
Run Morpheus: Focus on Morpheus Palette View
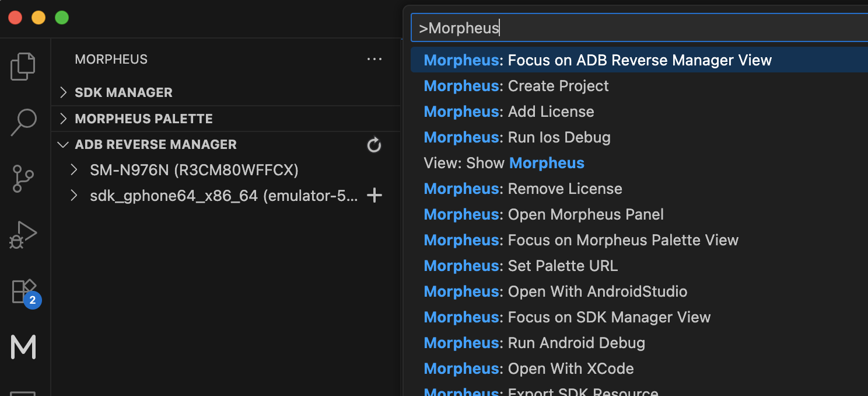click(639, 240)
